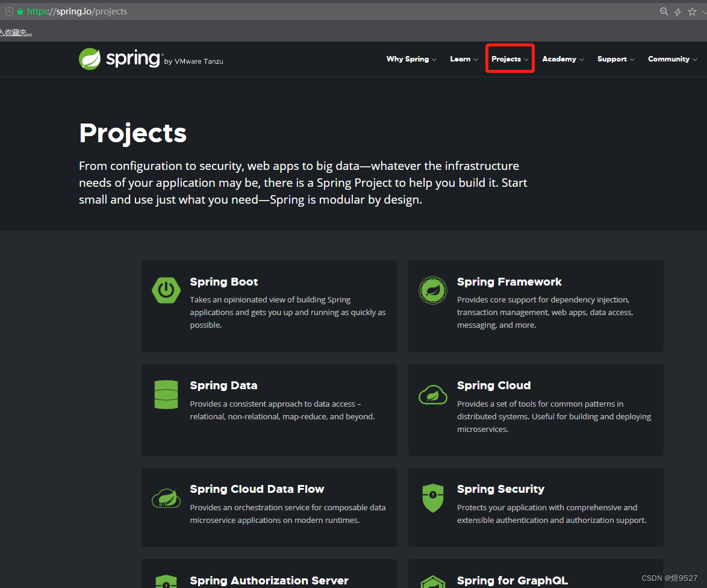
Task: Click the 'by VMware Tanzu' text
Action: (193, 61)
